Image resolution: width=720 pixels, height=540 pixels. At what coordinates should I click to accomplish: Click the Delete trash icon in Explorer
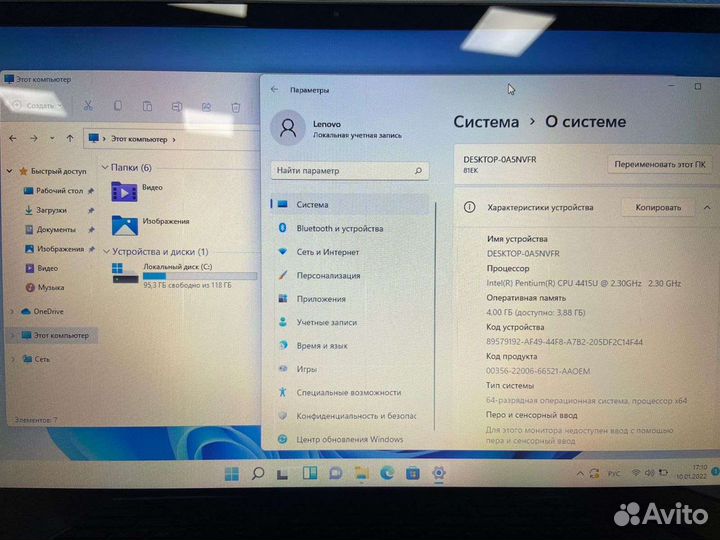(x=236, y=108)
